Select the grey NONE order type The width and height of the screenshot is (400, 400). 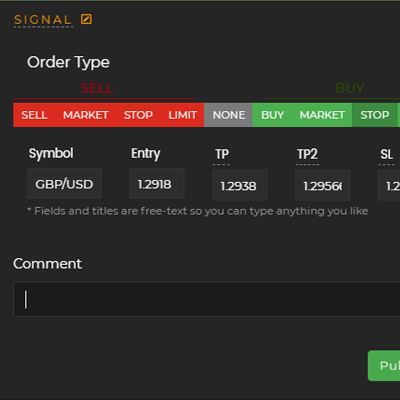click(x=228, y=115)
